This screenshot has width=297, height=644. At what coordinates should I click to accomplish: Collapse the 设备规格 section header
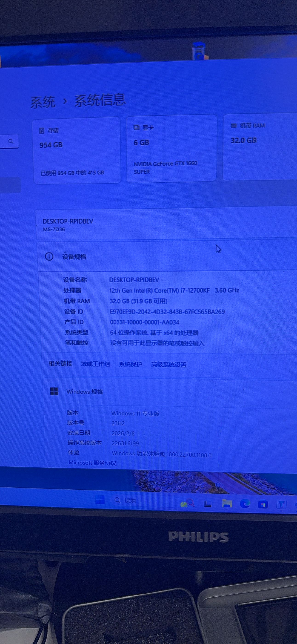[167, 256]
